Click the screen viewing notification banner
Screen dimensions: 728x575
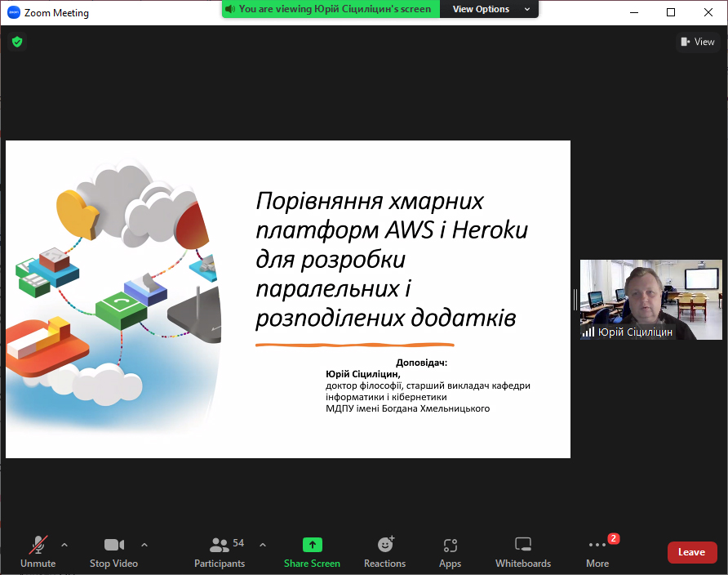[331, 9]
